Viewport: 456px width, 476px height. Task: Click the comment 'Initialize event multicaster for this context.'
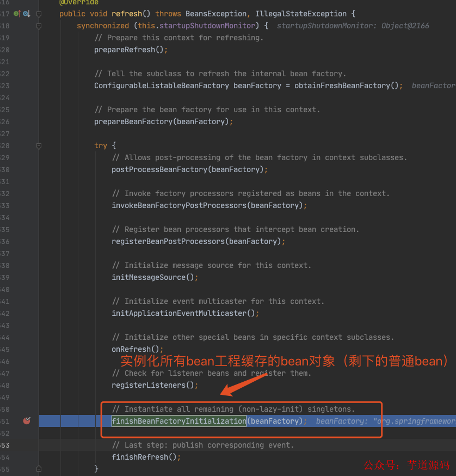pos(218,301)
